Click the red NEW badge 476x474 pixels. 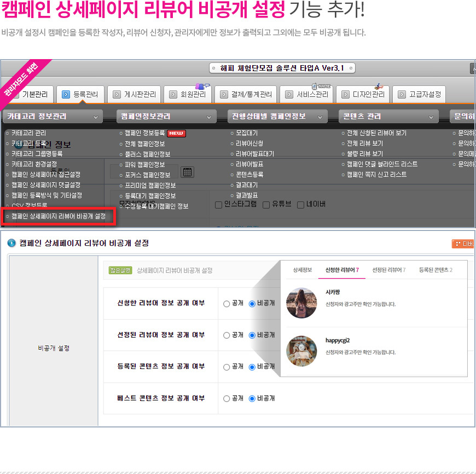[176, 134]
